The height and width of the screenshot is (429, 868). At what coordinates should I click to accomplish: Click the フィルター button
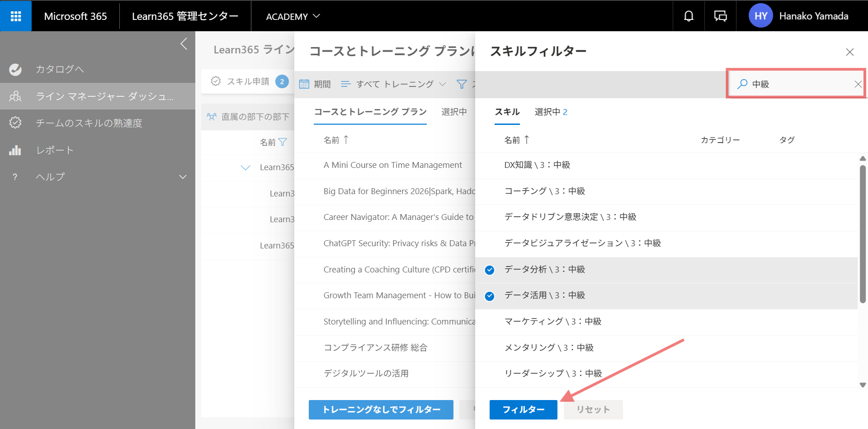click(524, 410)
